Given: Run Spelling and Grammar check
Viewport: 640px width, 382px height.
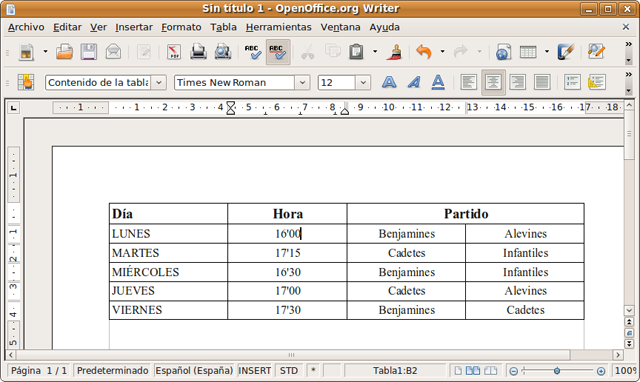Looking at the screenshot, I should click(x=253, y=52).
